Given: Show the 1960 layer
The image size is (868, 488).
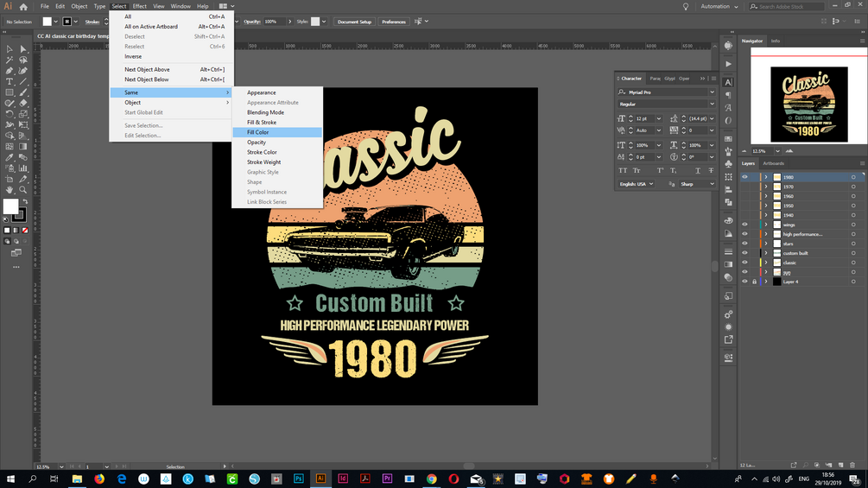Looking at the screenshot, I should click(x=744, y=196).
